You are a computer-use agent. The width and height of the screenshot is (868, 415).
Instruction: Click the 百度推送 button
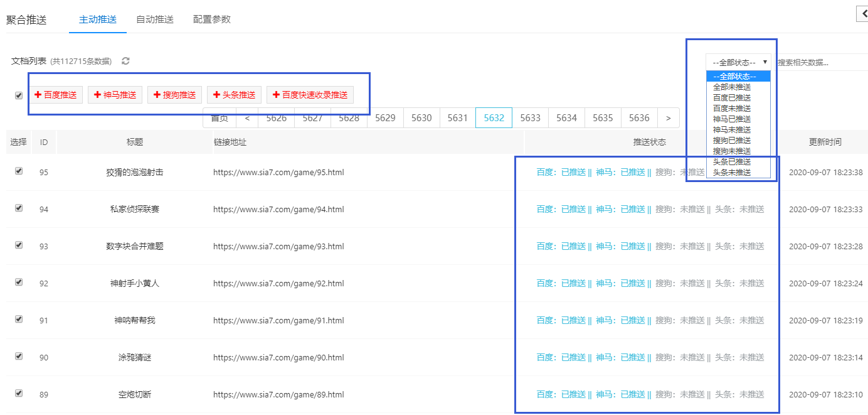pyautogui.click(x=55, y=95)
